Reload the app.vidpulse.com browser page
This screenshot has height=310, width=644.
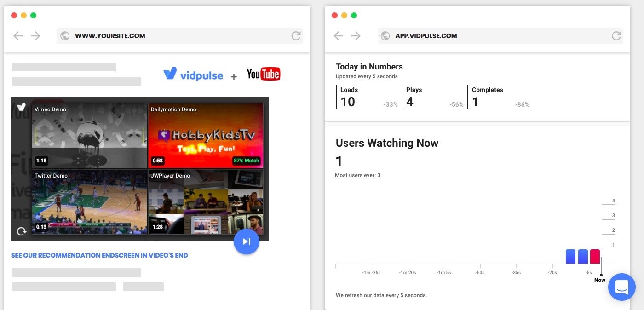click(616, 36)
